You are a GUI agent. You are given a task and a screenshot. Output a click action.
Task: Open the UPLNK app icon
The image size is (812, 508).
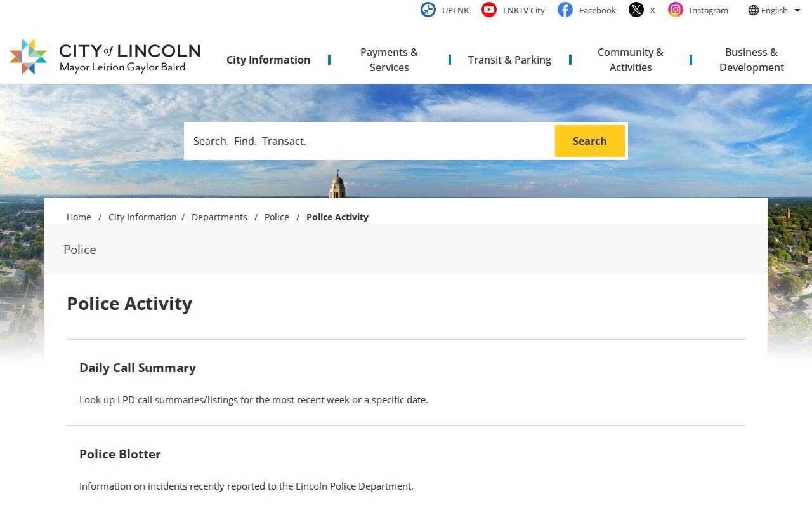coord(428,10)
